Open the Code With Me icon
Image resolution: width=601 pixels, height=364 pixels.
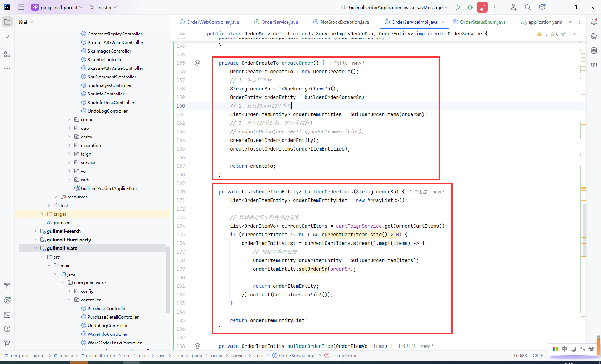tap(513, 7)
